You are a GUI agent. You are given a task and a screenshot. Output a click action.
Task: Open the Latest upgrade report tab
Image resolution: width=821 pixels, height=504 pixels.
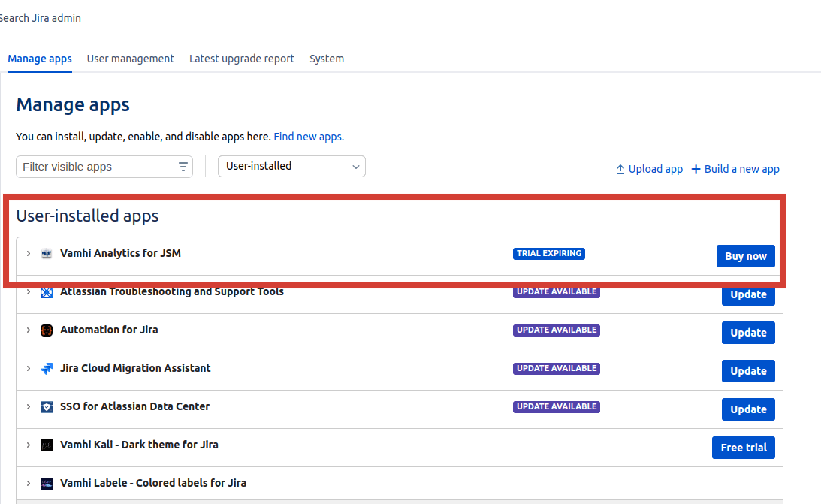[x=242, y=59]
